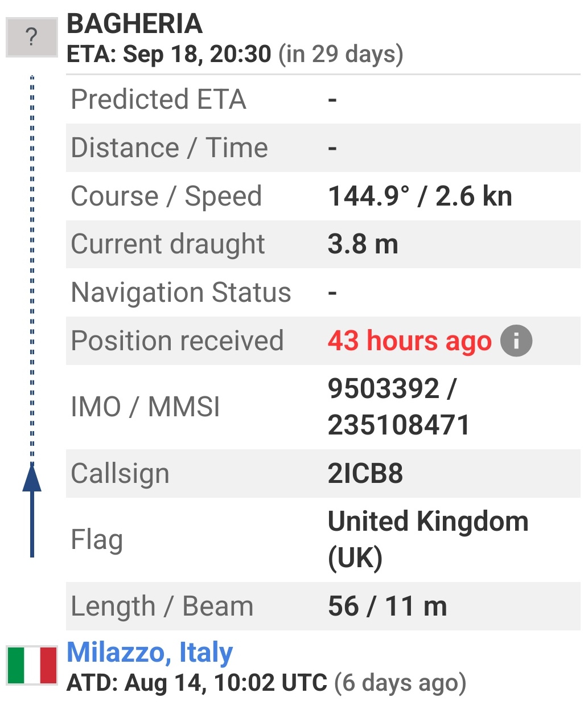Open the info icon beside 43 hours ago
This screenshot has height=705, width=588.
(516, 341)
